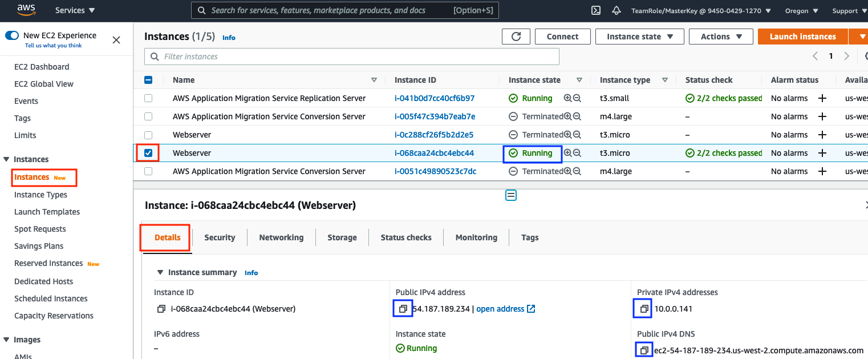Zoom in on terminated i-005f47c394b7eab7e row
Image resolution: width=868 pixels, height=359 pixels.
[567, 116]
